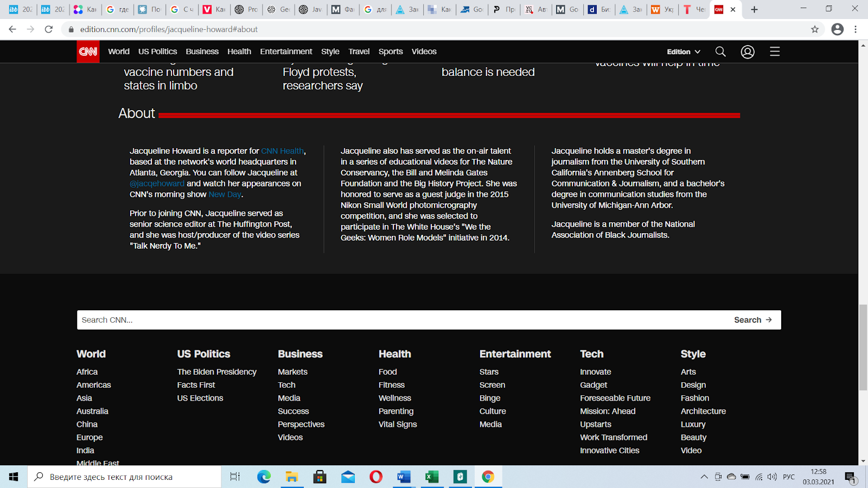868x488 pixels.
Task: Open Architecture under footer Style
Action: 703,411
